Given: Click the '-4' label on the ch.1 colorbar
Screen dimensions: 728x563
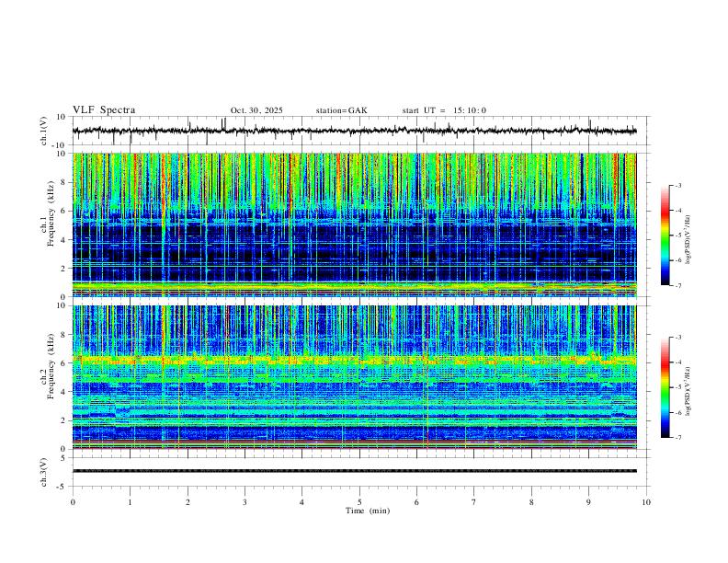Looking at the screenshot, I should click(678, 211).
